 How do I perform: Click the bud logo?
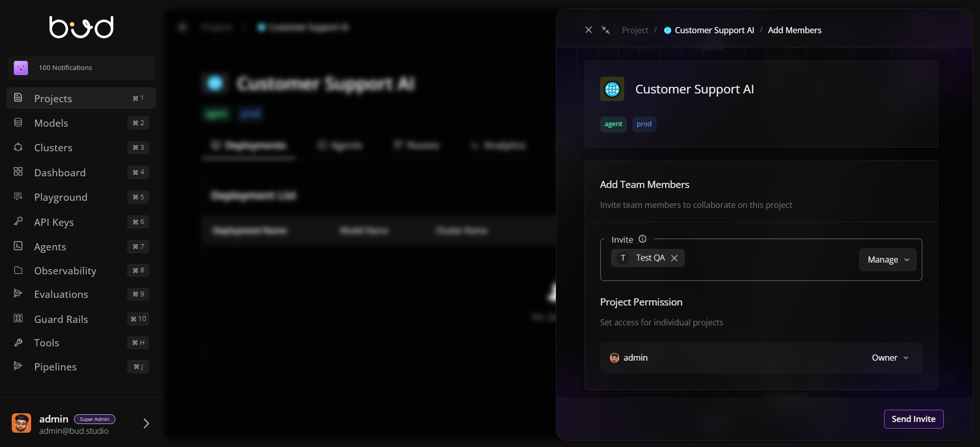pos(81,27)
